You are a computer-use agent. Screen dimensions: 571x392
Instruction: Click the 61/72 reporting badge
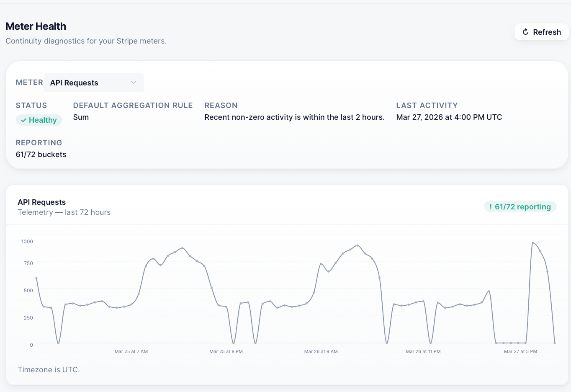(x=520, y=206)
